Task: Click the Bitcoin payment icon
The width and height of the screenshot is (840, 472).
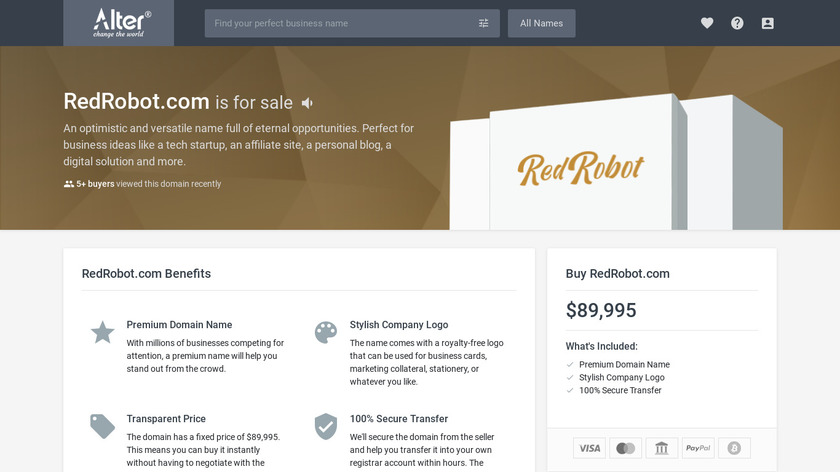Action: (x=734, y=448)
